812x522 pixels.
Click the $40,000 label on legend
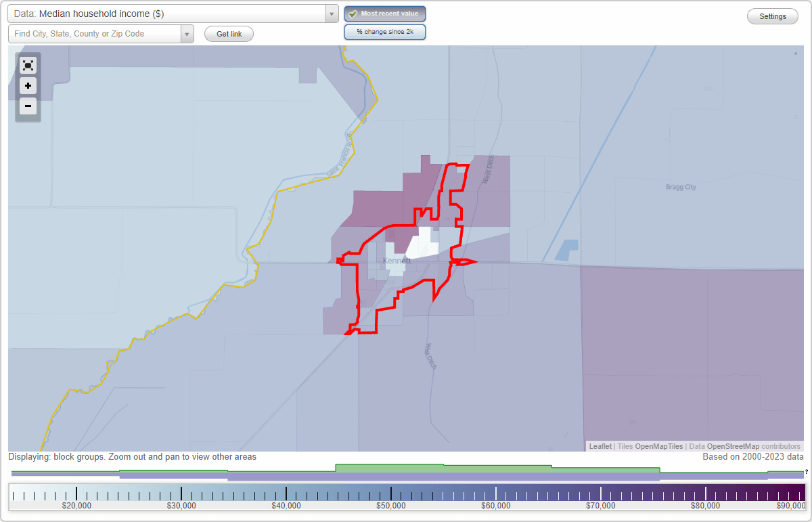coord(286,505)
